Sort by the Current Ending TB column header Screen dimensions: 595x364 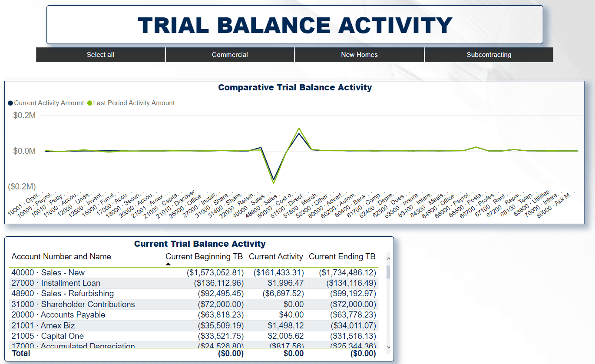click(x=342, y=257)
